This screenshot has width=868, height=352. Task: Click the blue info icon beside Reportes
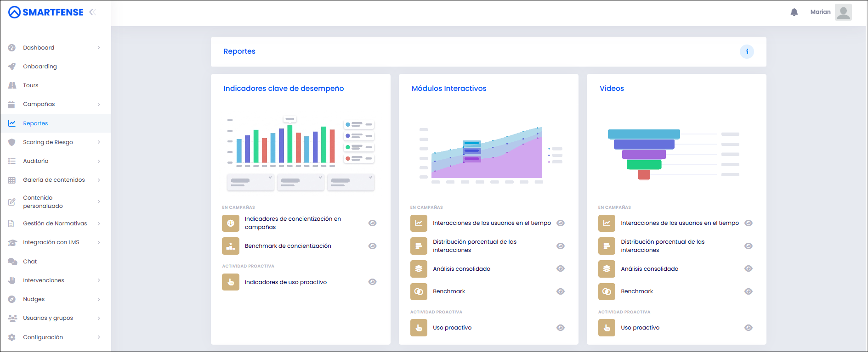[x=747, y=51]
